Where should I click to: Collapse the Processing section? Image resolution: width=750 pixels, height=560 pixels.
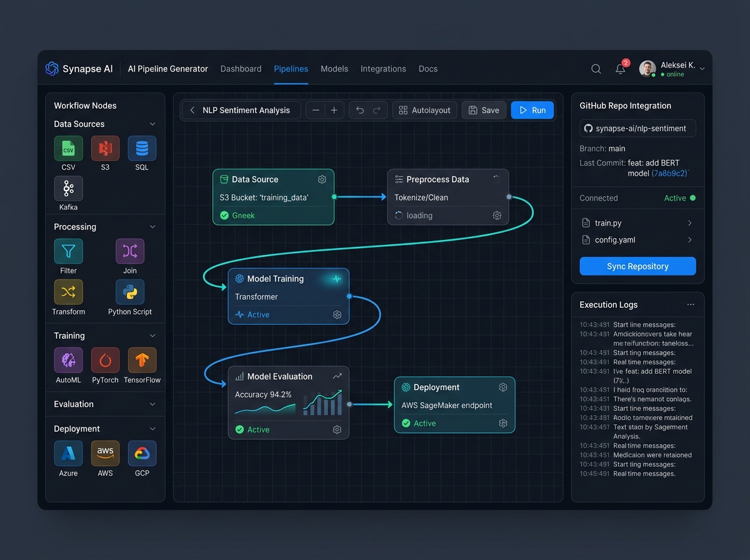pos(152,227)
